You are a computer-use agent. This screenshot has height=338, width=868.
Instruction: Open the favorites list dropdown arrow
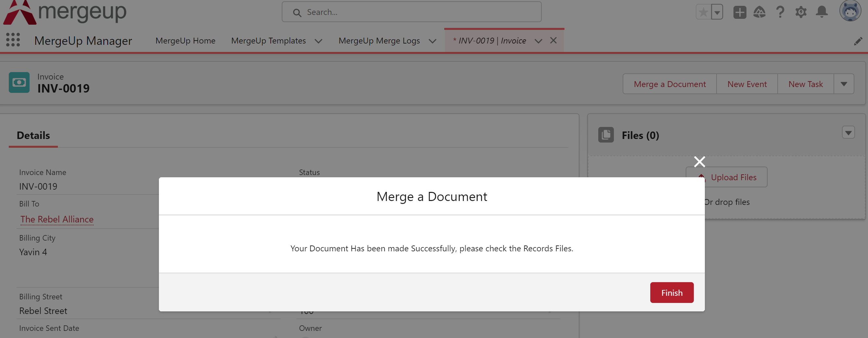717,12
